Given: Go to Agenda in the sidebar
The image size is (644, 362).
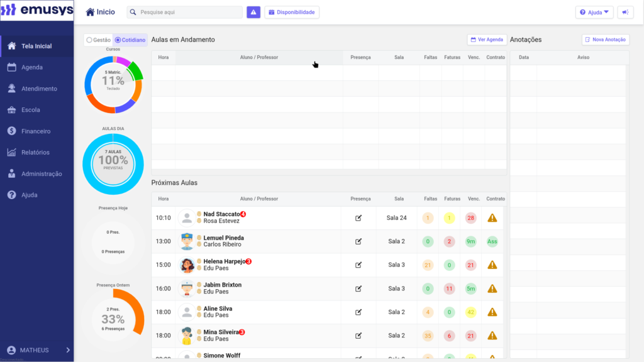Looking at the screenshot, I should click(x=31, y=67).
